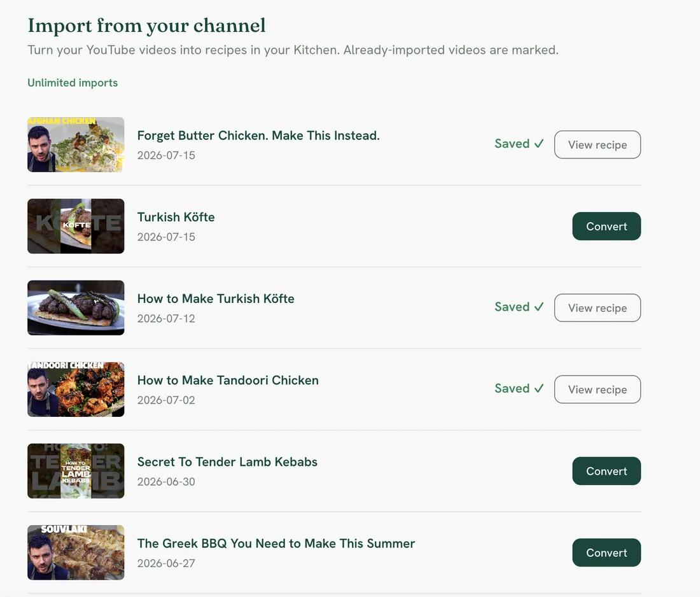View recipe for How to Make Turkish Köfte
The height and width of the screenshot is (597, 700).
(x=598, y=307)
